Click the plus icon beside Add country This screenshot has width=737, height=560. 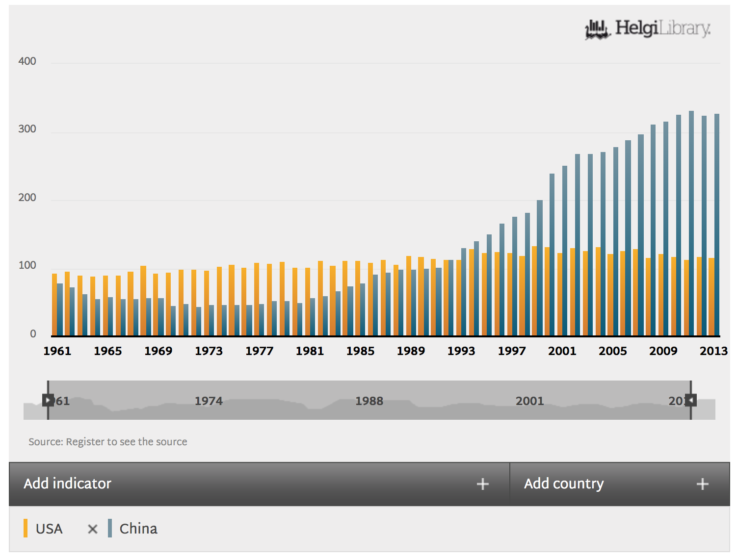tap(703, 484)
